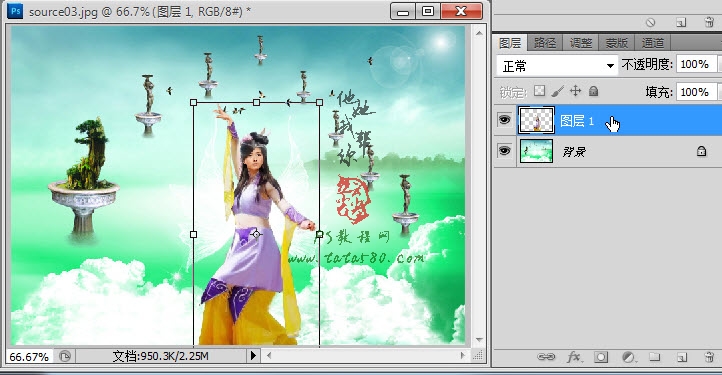
Task: Click 填充 fill value field
Action: click(x=696, y=92)
